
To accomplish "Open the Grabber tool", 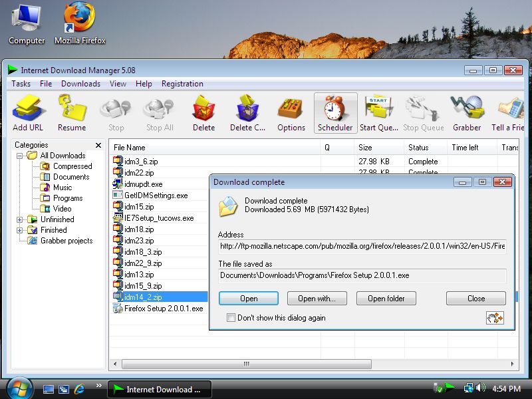I will pyautogui.click(x=467, y=112).
